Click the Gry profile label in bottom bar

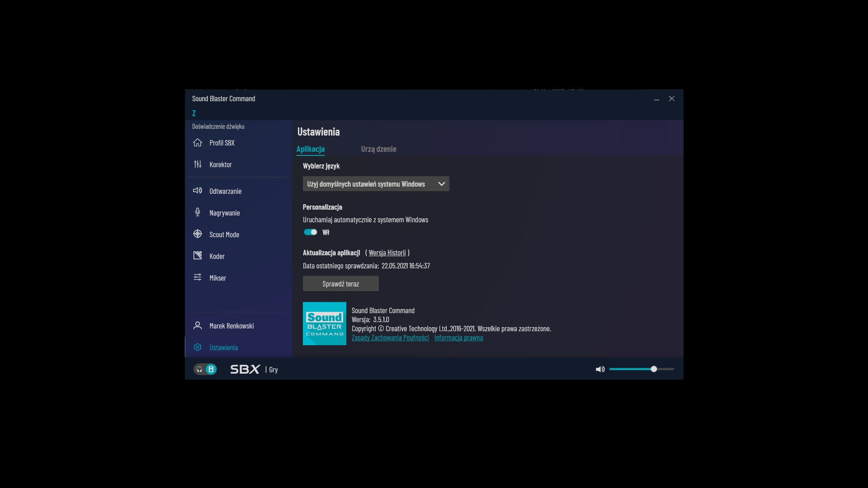[x=274, y=370]
